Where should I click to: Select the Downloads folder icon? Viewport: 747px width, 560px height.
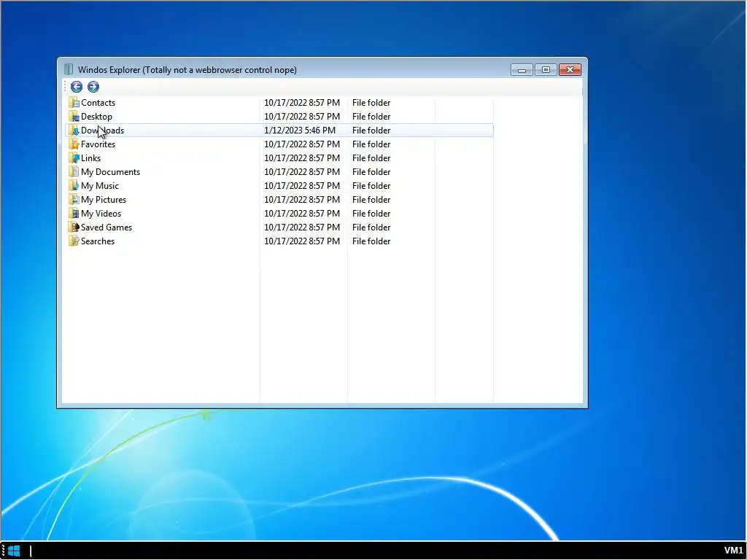tap(74, 130)
